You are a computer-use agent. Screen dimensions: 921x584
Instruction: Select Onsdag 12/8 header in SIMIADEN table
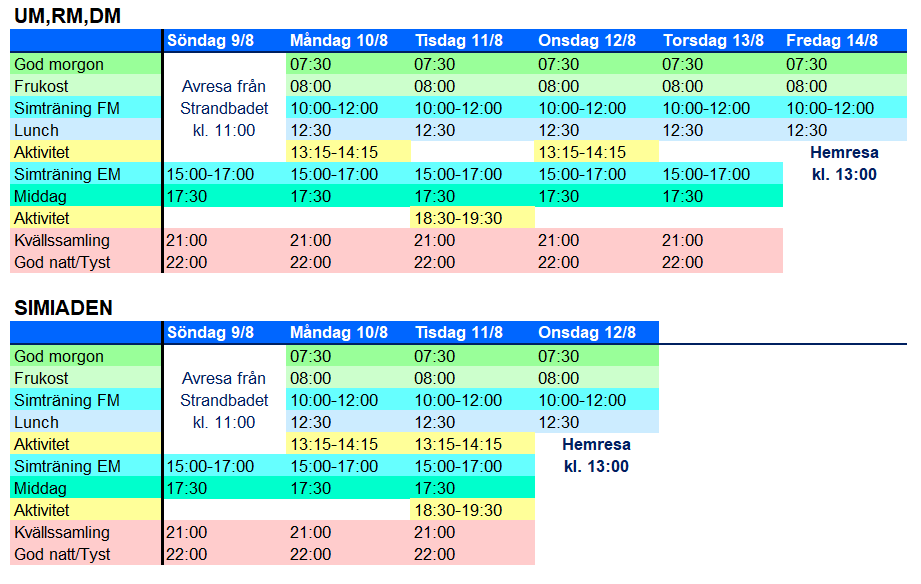(587, 333)
